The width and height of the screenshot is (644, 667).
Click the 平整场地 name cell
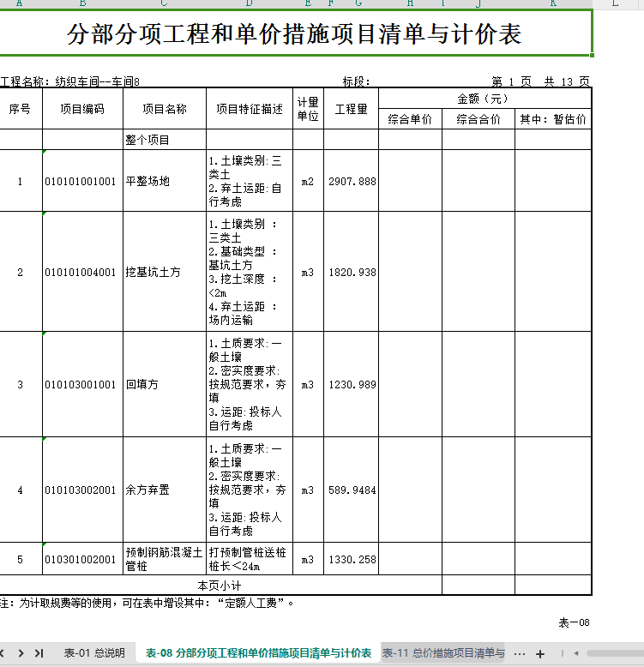coord(165,181)
